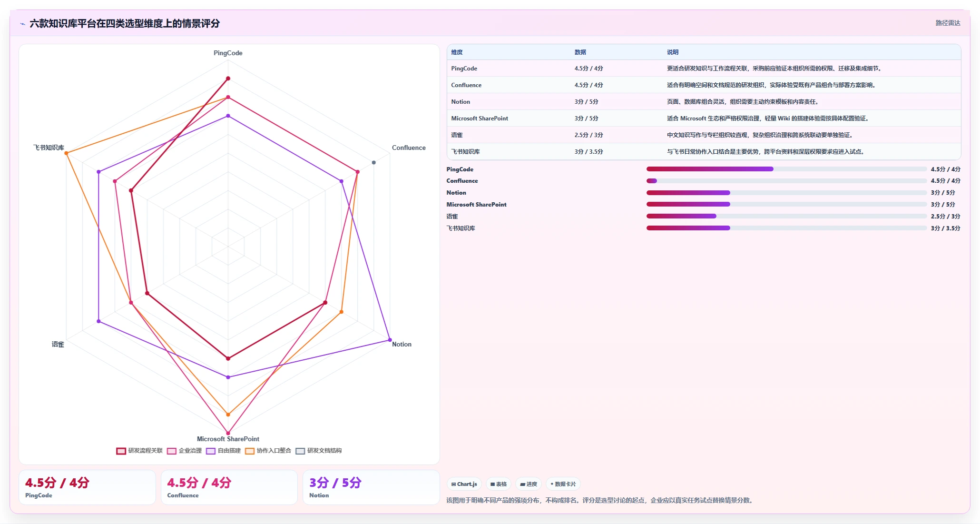This screenshot has height=524, width=980.
Task: Click the PingCode label beside the progress bars
Action: (460, 169)
